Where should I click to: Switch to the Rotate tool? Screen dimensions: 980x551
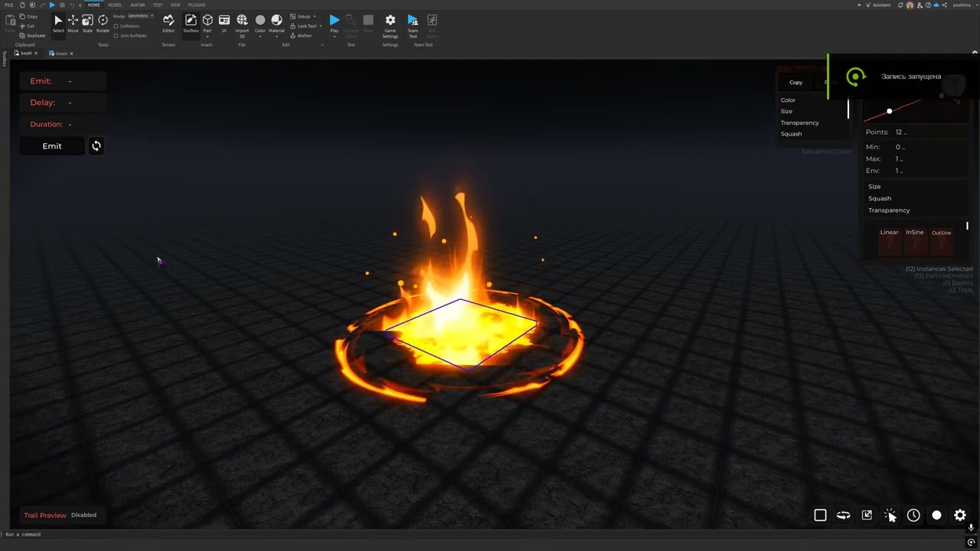tap(103, 24)
